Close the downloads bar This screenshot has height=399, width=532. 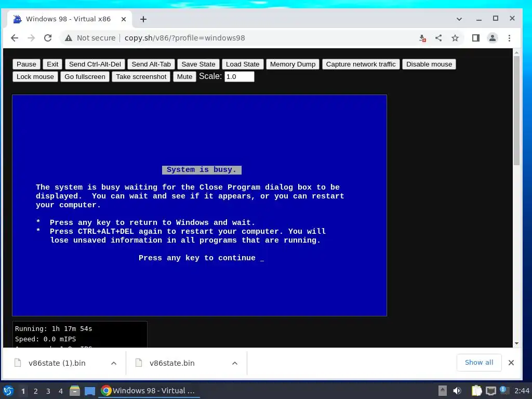click(511, 363)
